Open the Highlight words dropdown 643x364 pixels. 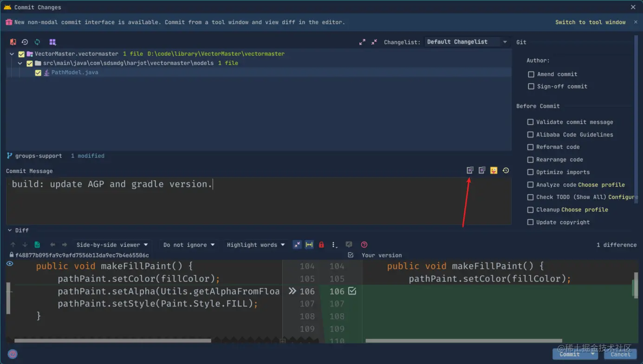click(x=256, y=245)
